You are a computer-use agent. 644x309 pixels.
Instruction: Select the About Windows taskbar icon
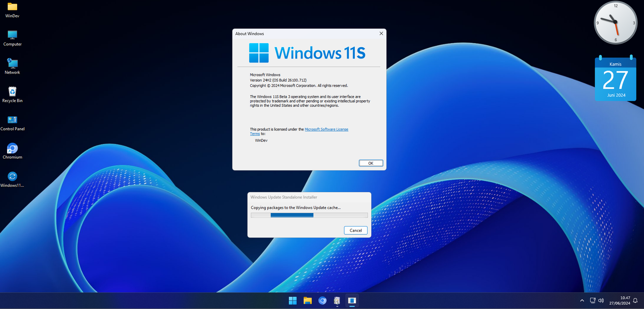click(352, 301)
